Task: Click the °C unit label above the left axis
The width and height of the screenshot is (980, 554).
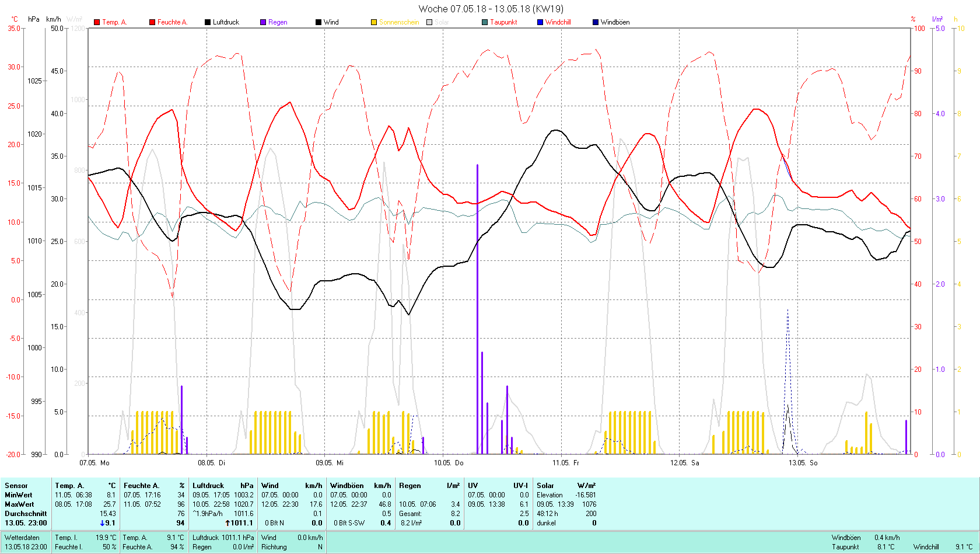Action: point(15,19)
